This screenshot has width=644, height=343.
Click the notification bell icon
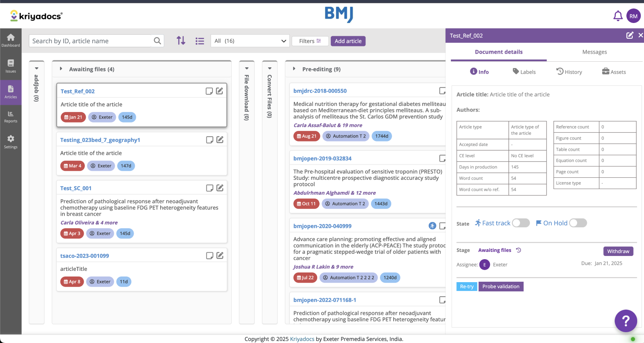coord(617,16)
